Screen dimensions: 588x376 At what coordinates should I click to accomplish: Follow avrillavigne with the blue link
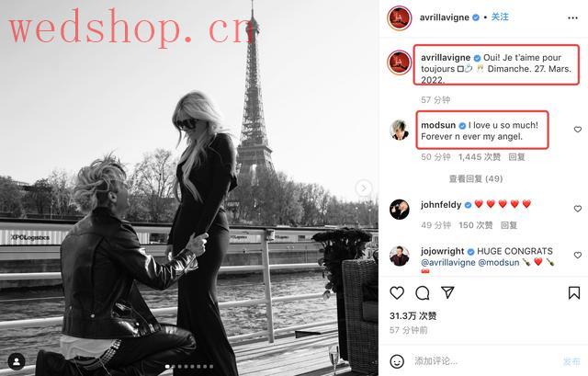(500, 17)
